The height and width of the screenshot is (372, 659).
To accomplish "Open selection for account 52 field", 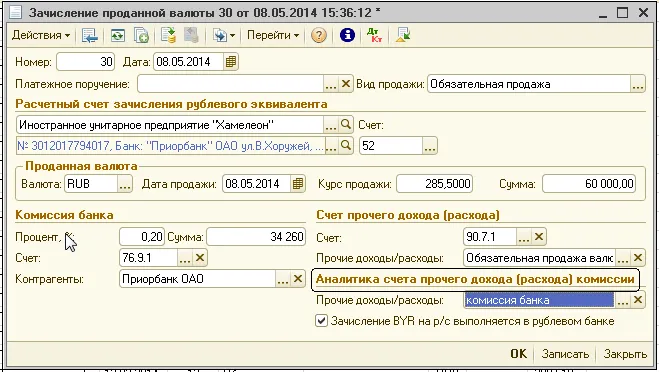I will click(x=430, y=146).
